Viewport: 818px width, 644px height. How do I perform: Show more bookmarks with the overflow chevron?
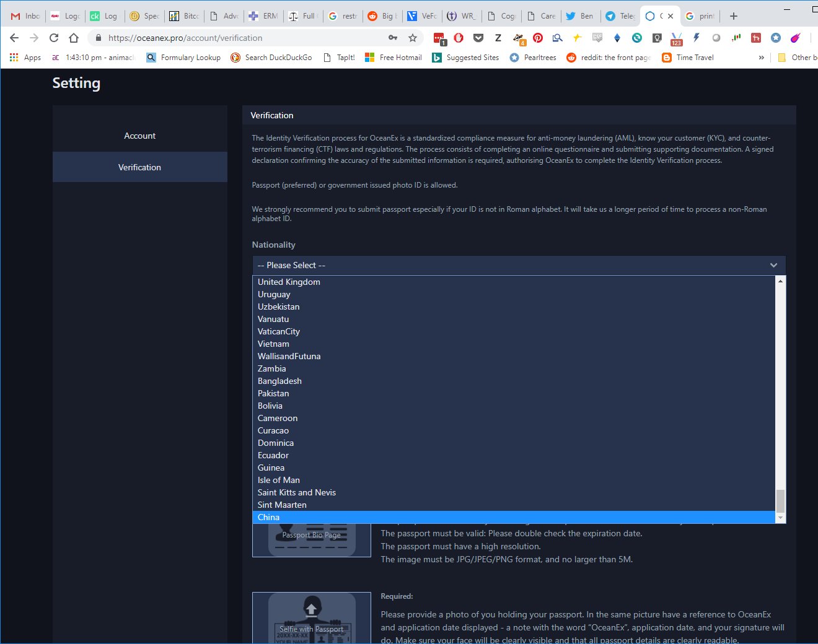coord(761,58)
